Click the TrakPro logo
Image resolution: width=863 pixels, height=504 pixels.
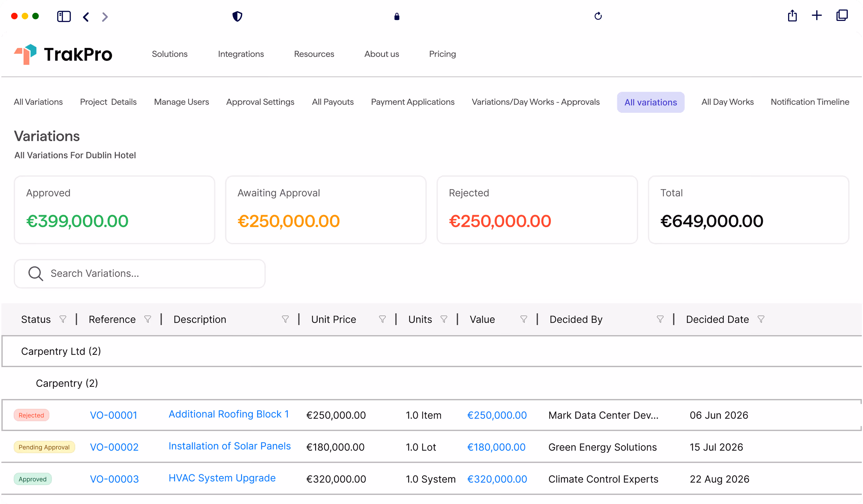(63, 54)
